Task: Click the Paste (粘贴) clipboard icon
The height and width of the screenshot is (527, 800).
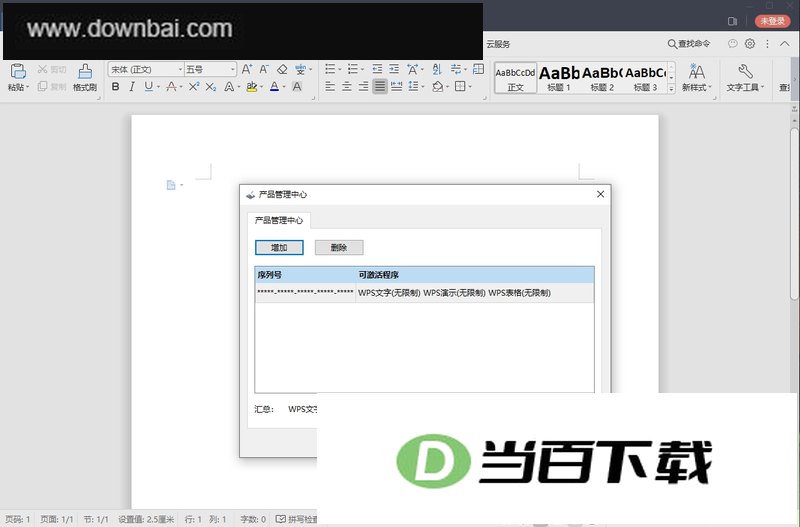Action: point(18,71)
